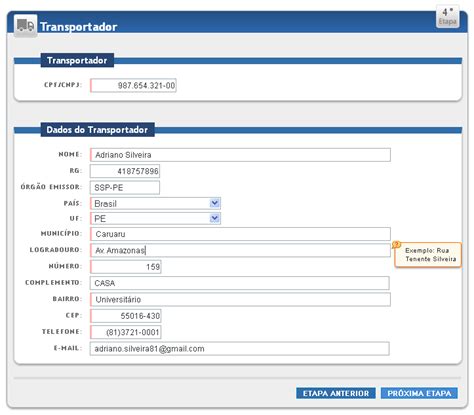Viewport: 474px width, 415px height.
Task: Focus the CPF/CNPJ input field
Action: pyautogui.click(x=133, y=86)
